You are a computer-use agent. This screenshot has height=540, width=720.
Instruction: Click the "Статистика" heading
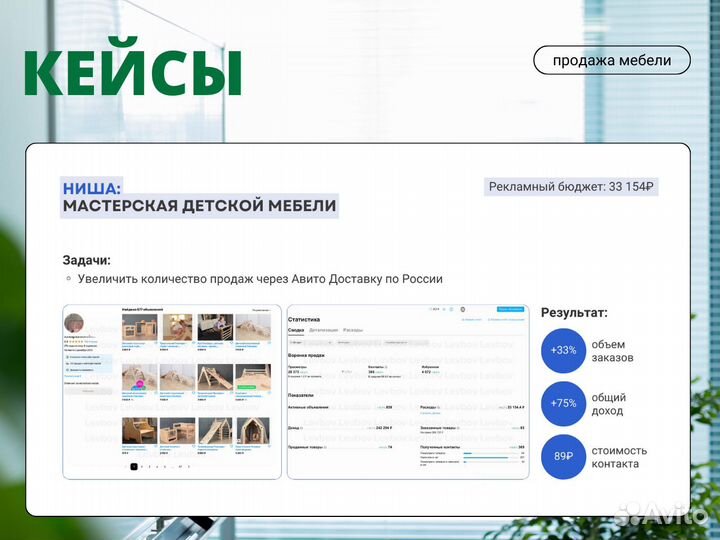coord(304,319)
